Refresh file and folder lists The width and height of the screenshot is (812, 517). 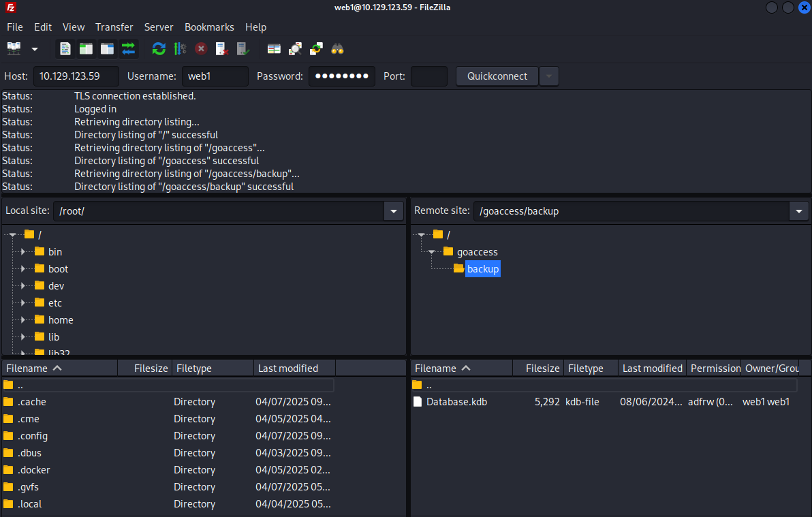159,48
